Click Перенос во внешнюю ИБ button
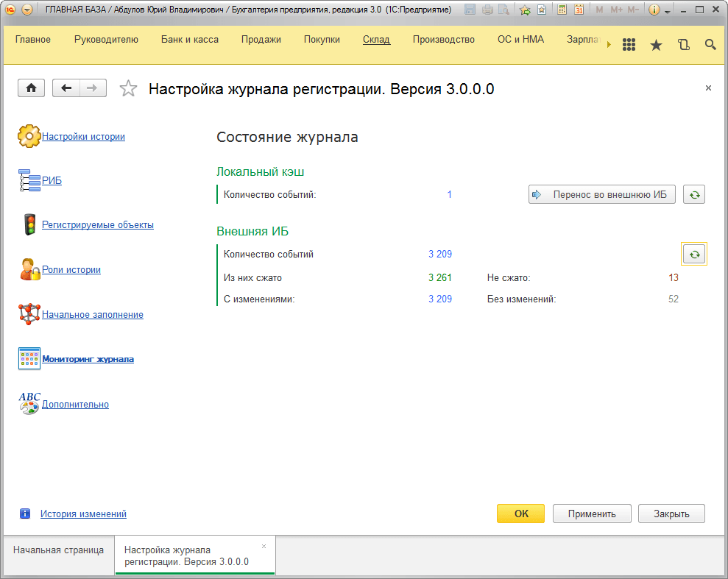This screenshot has width=728, height=579. click(601, 194)
